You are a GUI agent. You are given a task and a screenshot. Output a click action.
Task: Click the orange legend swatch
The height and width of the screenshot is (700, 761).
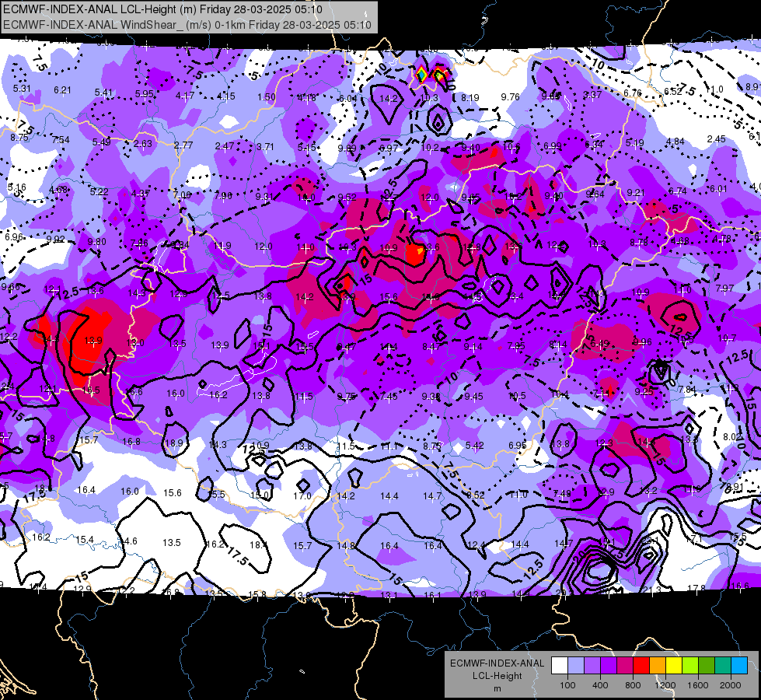[x=658, y=666]
